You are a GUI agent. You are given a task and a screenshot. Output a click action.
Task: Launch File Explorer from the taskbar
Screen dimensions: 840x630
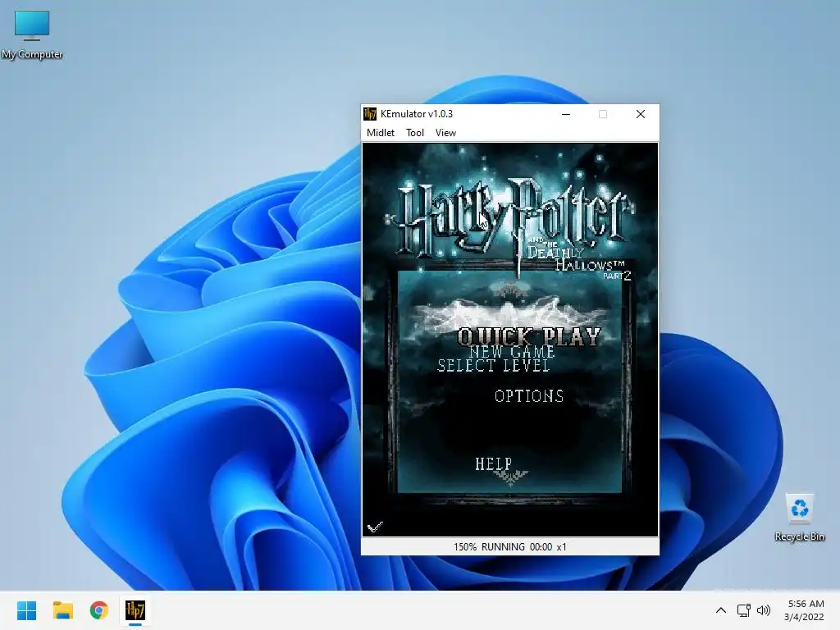tap(62, 610)
